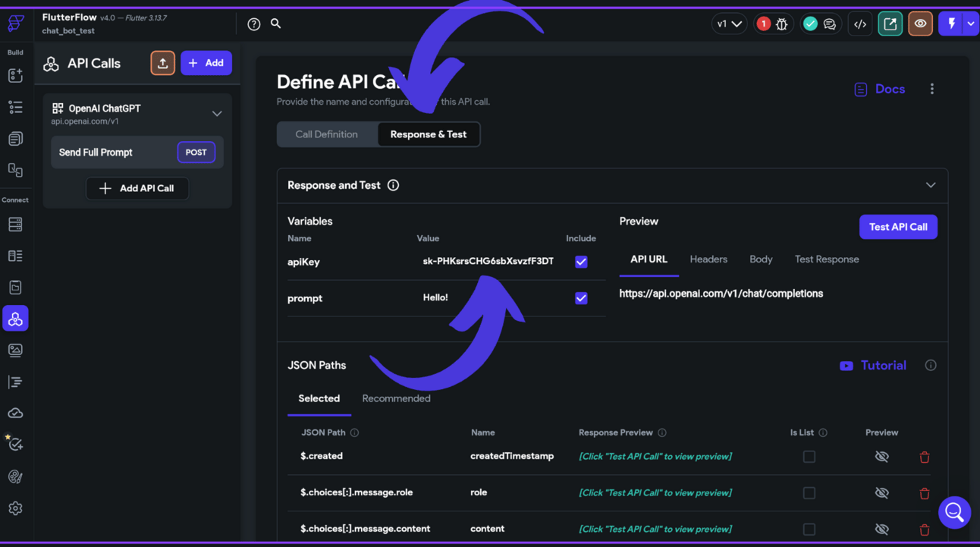Check Is List for createdTimestamp row

809,457
